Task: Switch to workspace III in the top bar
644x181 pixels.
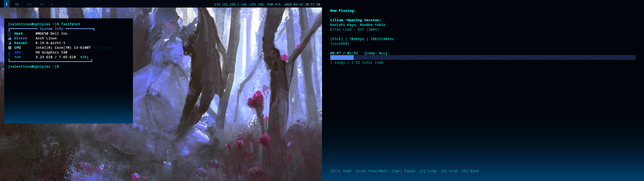Action: coord(29,4)
